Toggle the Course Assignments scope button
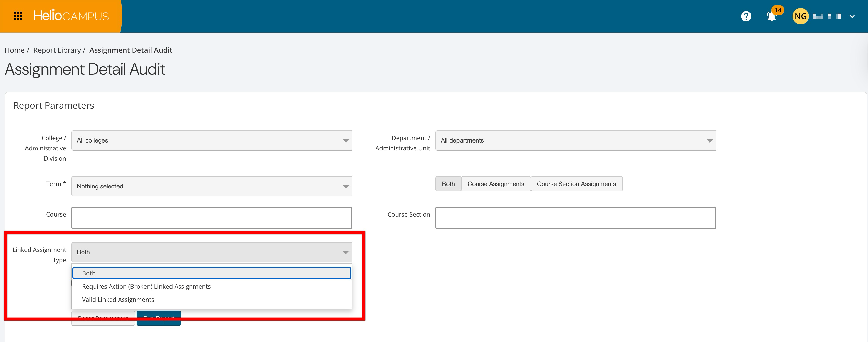Screen dimensions: 868x342 (x=495, y=184)
